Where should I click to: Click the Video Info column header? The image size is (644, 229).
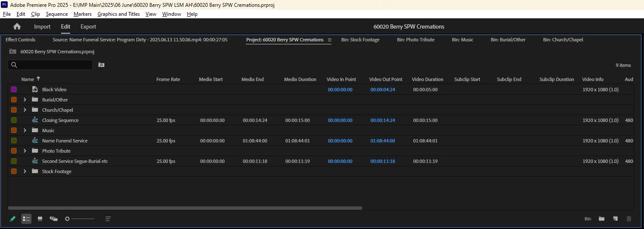pos(593,79)
